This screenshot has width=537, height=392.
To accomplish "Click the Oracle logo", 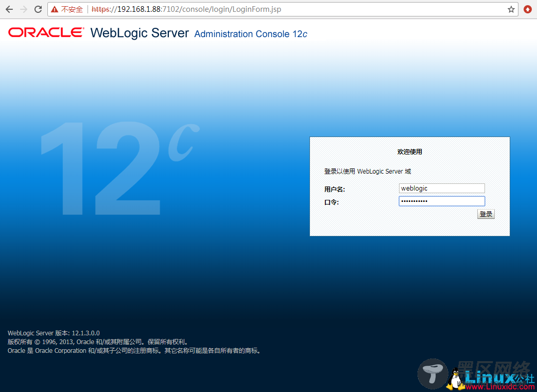I will 46,32.
